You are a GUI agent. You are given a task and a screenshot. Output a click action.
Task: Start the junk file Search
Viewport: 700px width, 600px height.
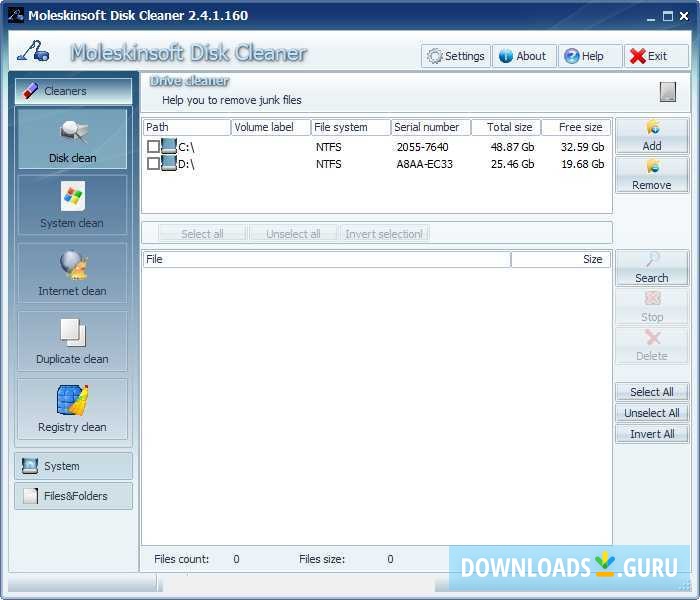[652, 268]
